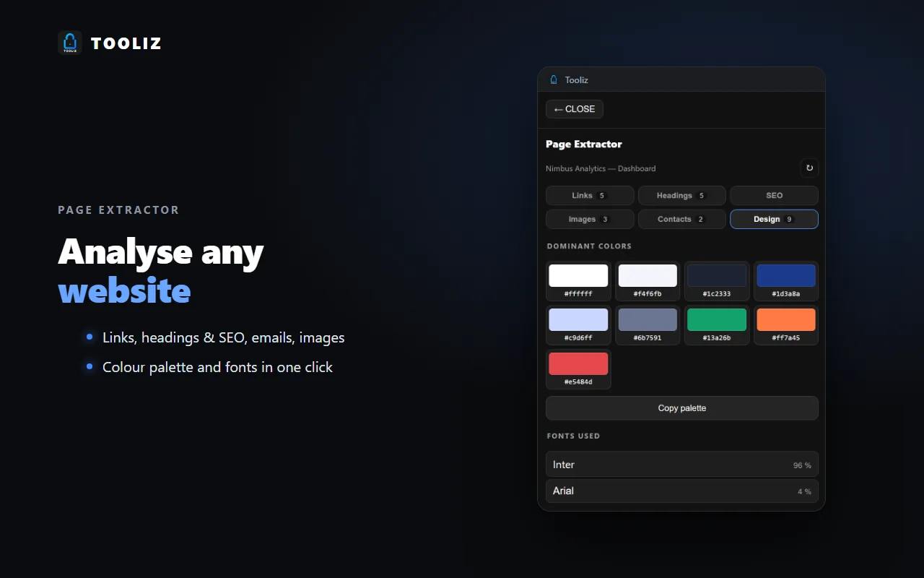Select the Design tab
The image size is (924, 578).
(774, 219)
